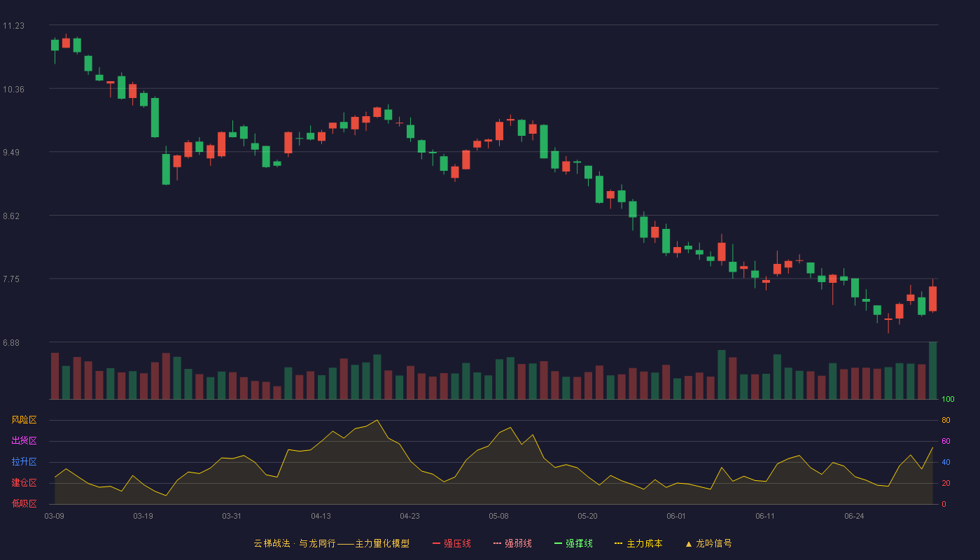Select the 05-20 date label
The width and height of the screenshot is (980, 560).
point(587,516)
